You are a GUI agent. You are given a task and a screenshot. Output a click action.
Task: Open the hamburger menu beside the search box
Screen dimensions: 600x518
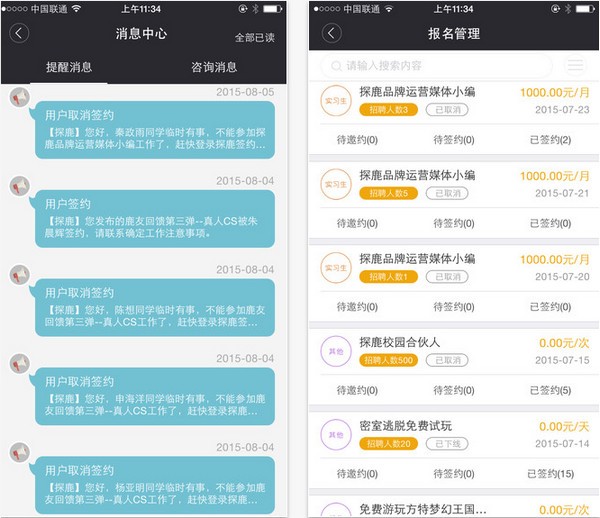pos(575,66)
